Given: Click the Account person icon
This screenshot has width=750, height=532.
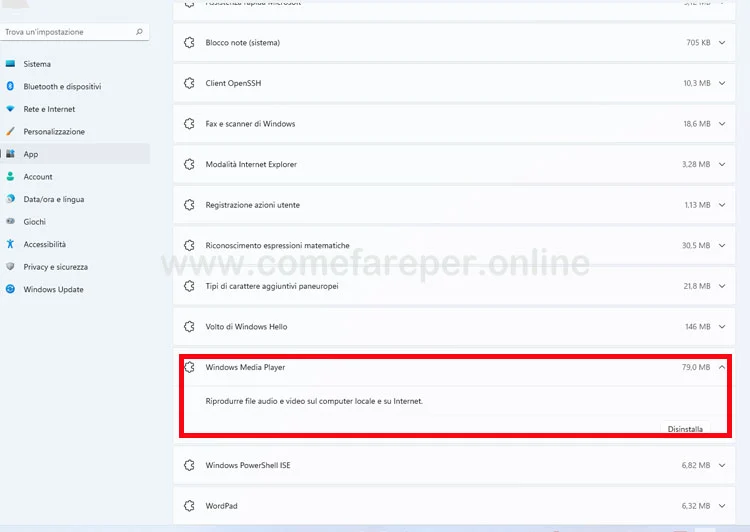Looking at the screenshot, I should (10, 176).
